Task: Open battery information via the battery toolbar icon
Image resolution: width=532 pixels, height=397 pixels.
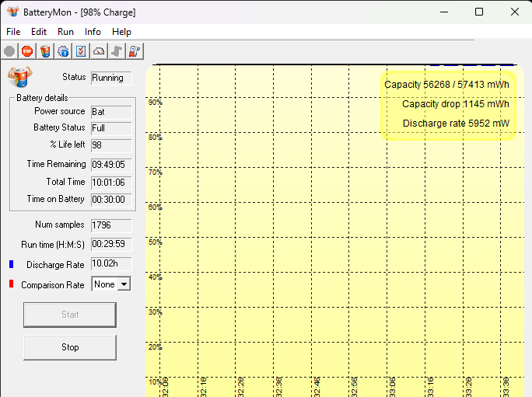Action: point(45,51)
